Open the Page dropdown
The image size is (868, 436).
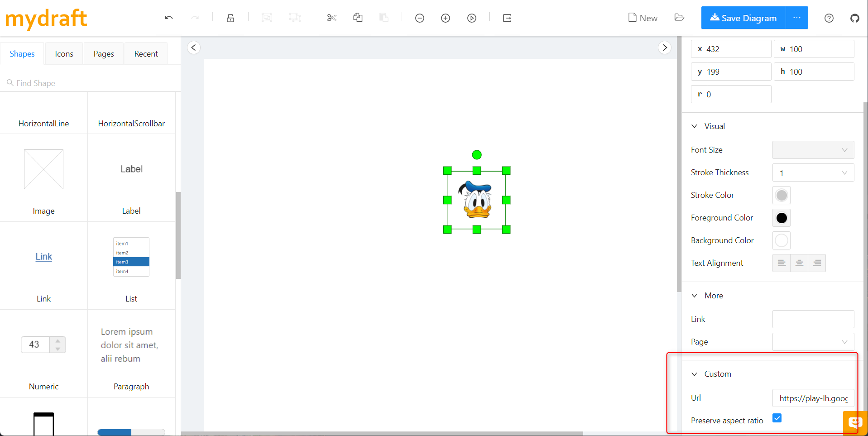click(813, 342)
